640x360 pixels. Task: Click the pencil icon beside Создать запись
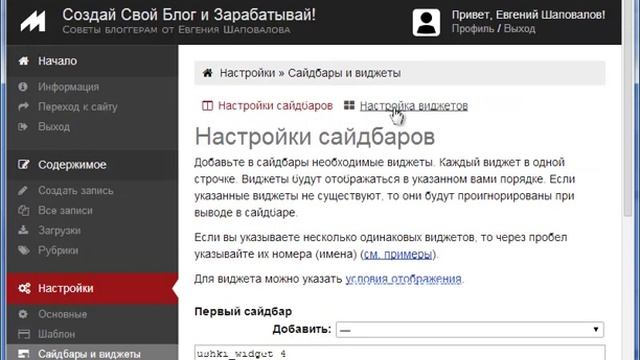[x=23, y=190]
